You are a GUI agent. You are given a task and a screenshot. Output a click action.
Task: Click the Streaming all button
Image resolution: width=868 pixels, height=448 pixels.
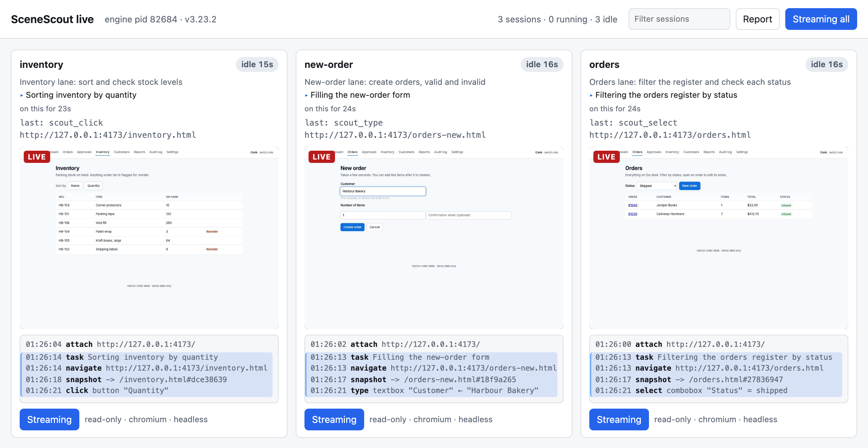point(821,19)
